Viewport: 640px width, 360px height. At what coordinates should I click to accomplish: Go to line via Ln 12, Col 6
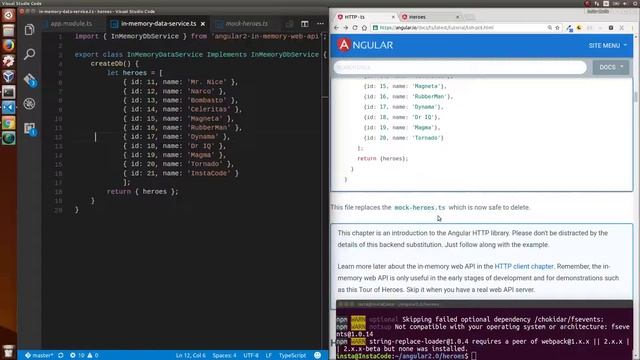coord(191,356)
